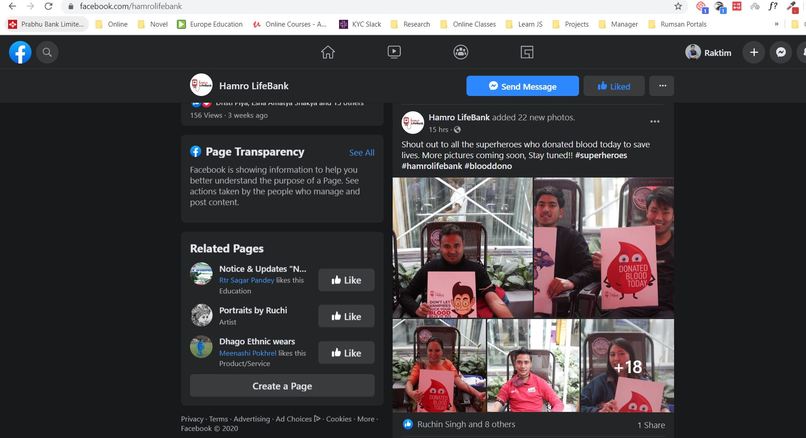Open the Messenger icon
Viewport: 806px width, 438px height.
click(780, 52)
